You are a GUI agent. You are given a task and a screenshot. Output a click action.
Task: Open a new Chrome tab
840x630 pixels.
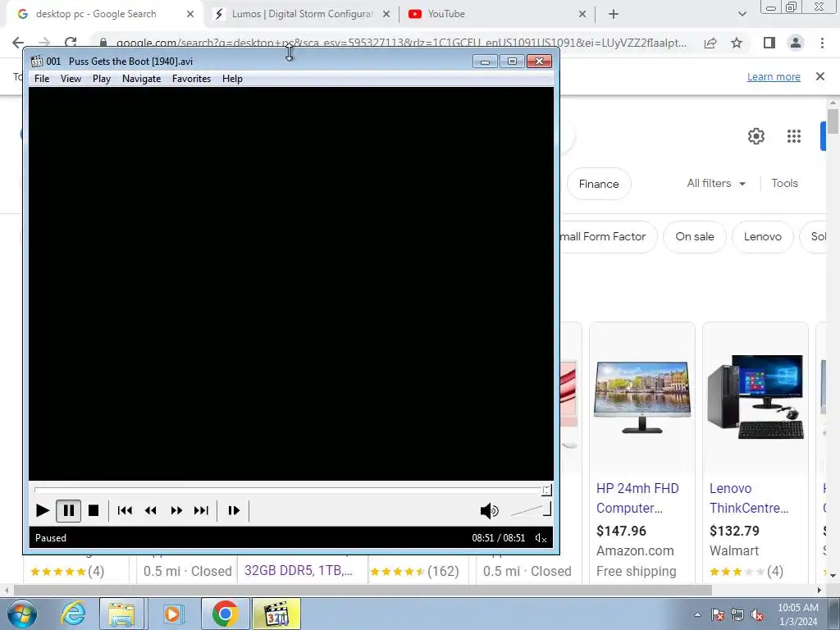coord(614,15)
